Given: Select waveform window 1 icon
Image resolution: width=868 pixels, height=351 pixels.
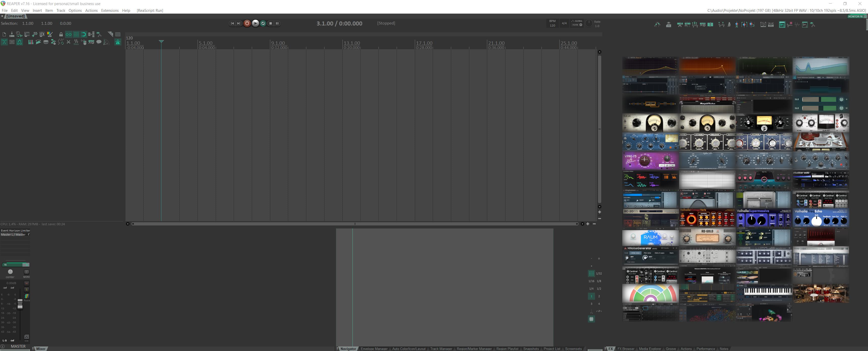Looking at the screenshot, I should point(782,24).
